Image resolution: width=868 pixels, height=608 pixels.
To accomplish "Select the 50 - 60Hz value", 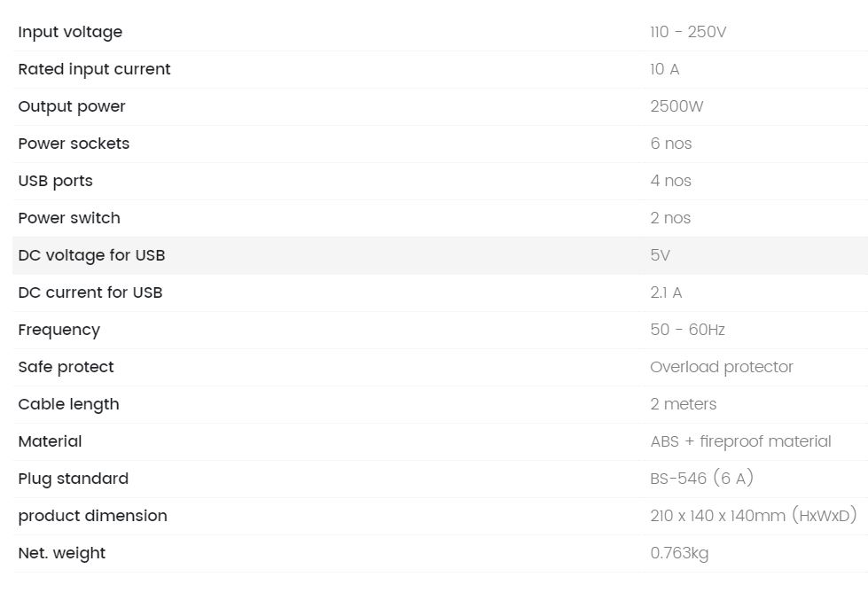I will click(x=687, y=330).
